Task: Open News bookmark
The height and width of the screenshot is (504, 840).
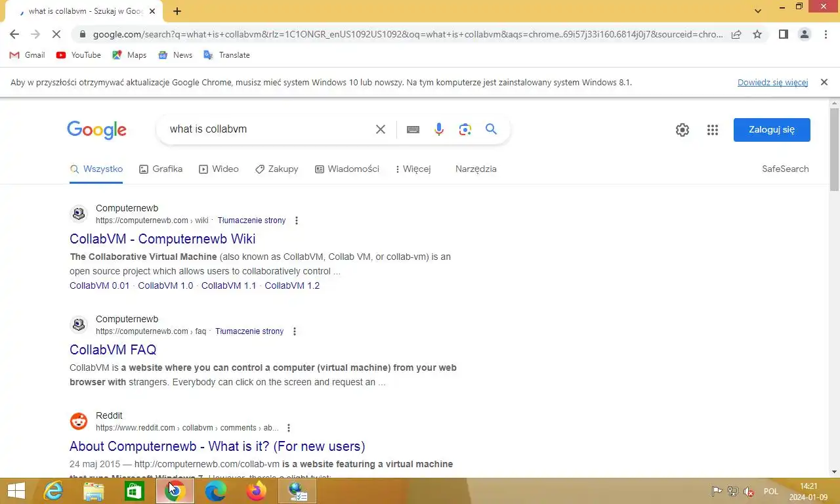Action: (175, 55)
